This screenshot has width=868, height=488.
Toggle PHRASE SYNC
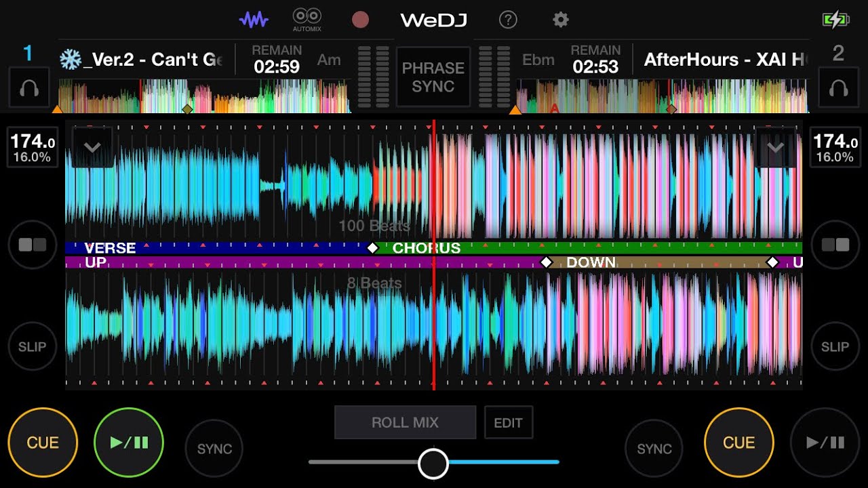pyautogui.click(x=433, y=77)
